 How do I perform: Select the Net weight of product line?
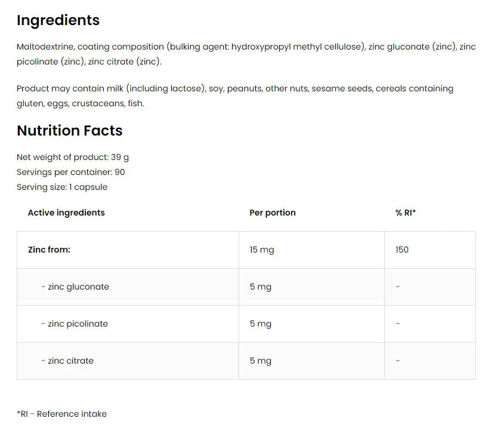pyautogui.click(x=73, y=157)
